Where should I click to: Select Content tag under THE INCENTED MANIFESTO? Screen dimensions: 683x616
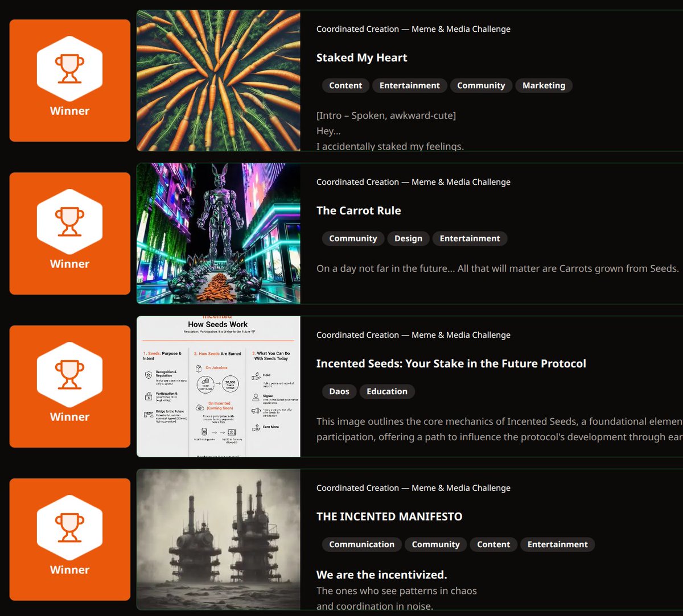click(493, 544)
